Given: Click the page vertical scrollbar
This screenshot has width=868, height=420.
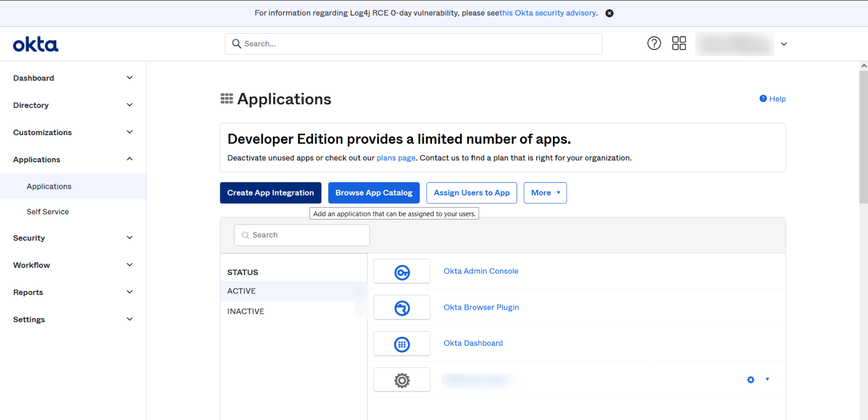Looking at the screenshot, I should [x=863, y=138].
